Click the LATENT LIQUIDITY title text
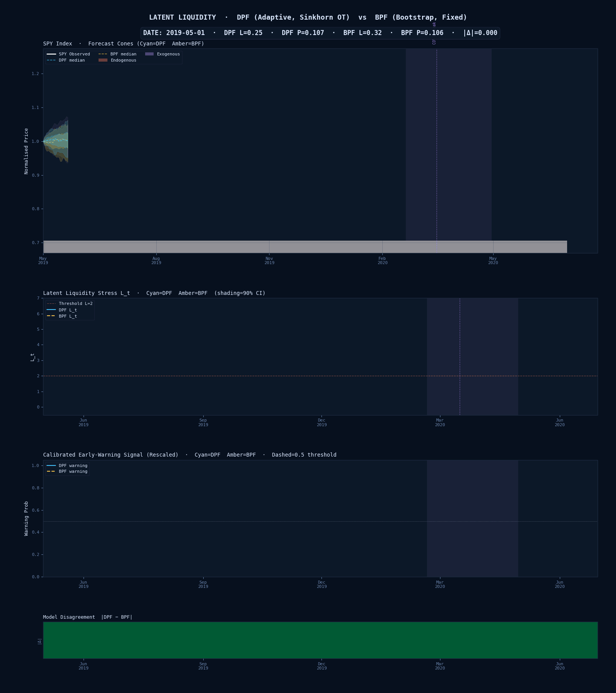The image size is (616, 693). 182,17
